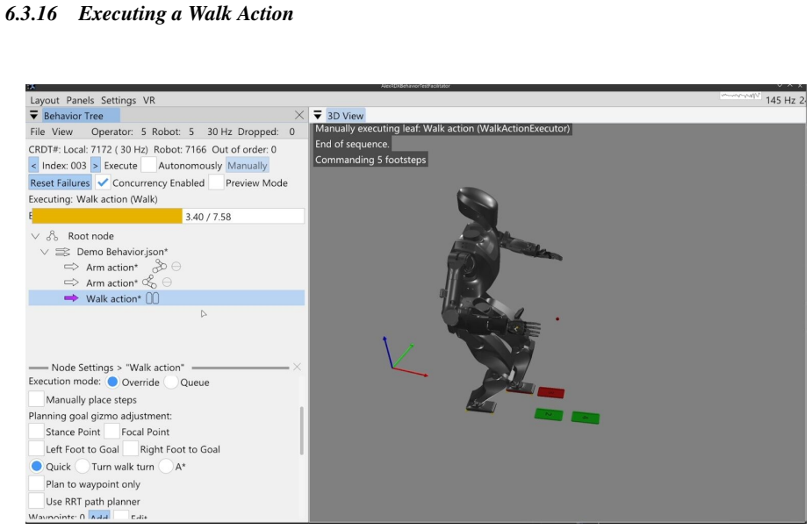The width and height of the screenshot is (812, 529).
Task: Select Queue execution mode
Action: (x=171, y=382)
